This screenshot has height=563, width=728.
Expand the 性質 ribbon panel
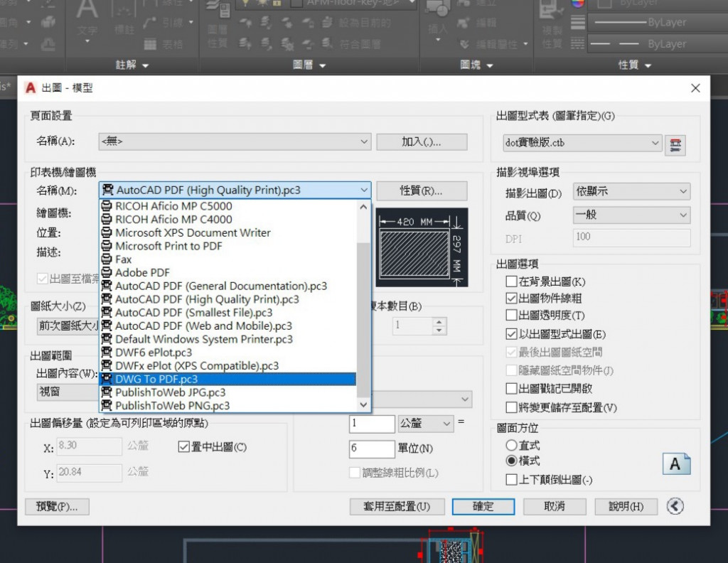pos(635,65)
